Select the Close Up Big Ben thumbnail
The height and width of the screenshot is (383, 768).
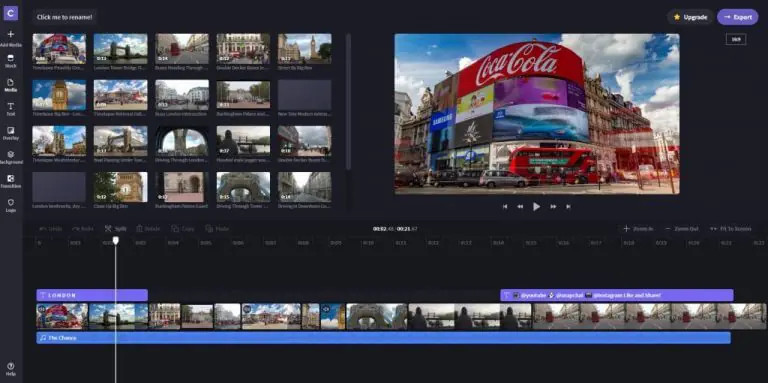[120, 187]
